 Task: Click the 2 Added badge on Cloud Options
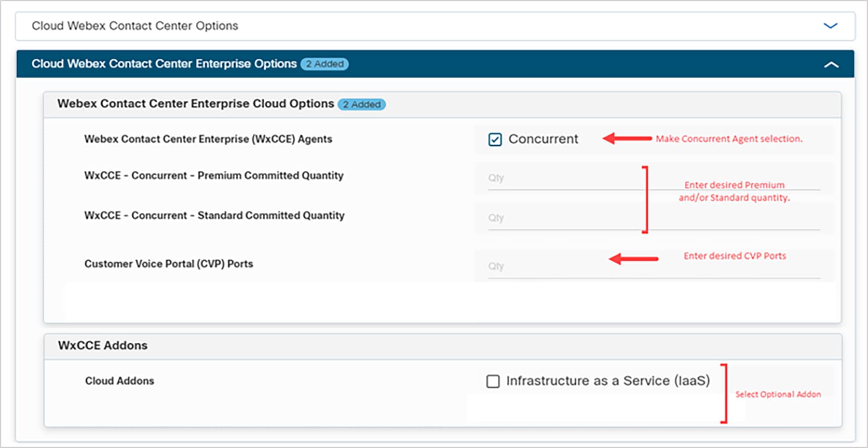[x=362, y=104]
